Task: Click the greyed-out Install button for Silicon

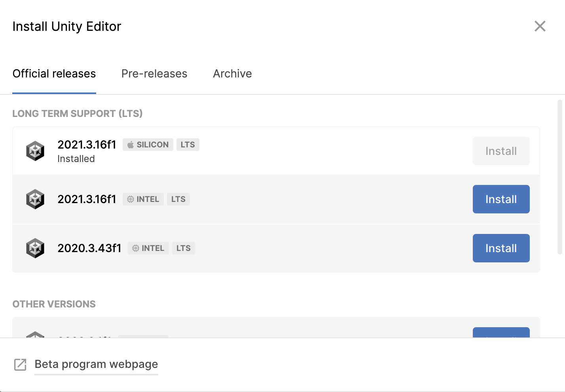Action: point(501,151)
